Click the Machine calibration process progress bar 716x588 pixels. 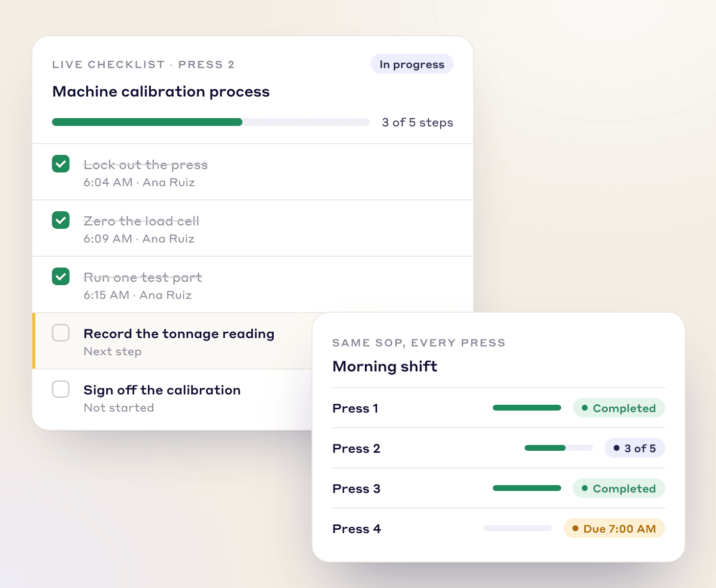211,122
